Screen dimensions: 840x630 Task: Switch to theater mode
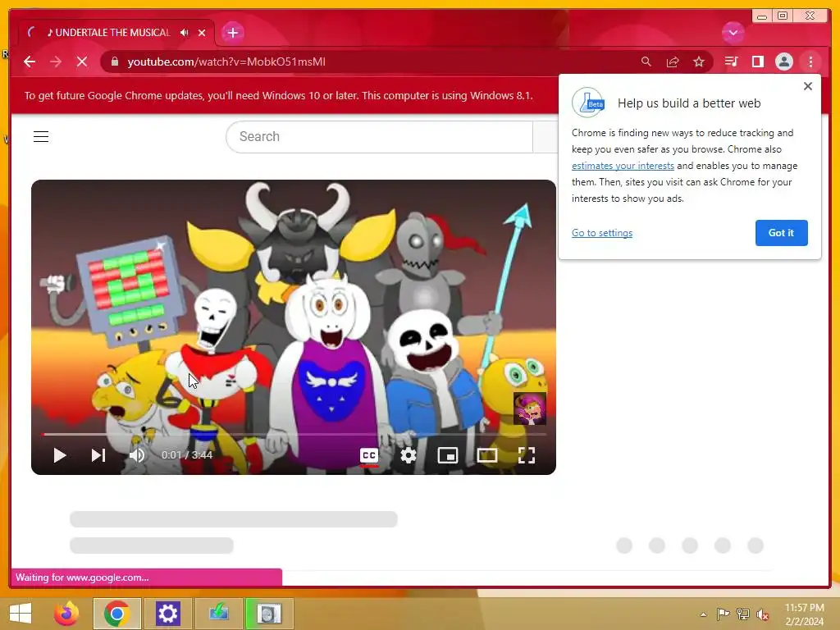(x=487, y=455)
